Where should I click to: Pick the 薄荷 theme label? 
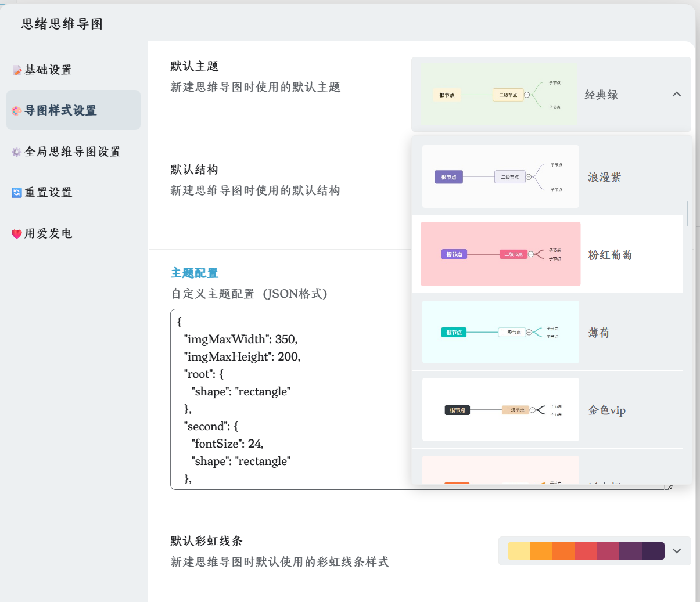pyautogui.click(x=599, y=333)
